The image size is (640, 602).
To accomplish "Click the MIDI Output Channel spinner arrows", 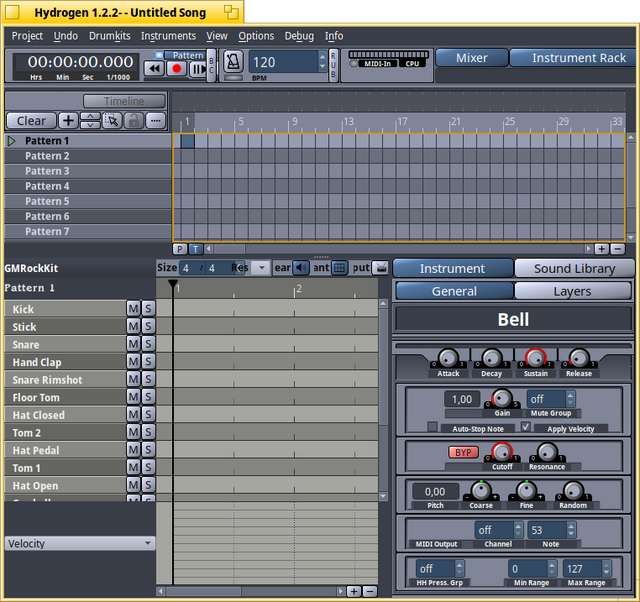I will pyautogui.click(x=518, y=530).
